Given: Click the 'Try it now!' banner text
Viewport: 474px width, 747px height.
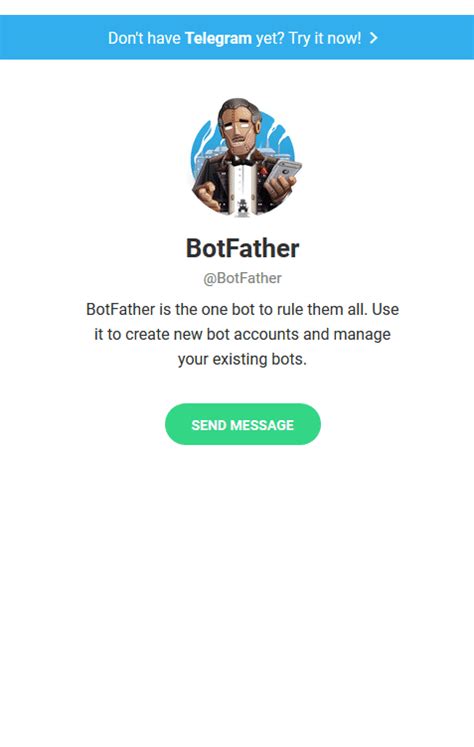Looking at the screenshot, I should pyautogui.click(x=325, y=38).
